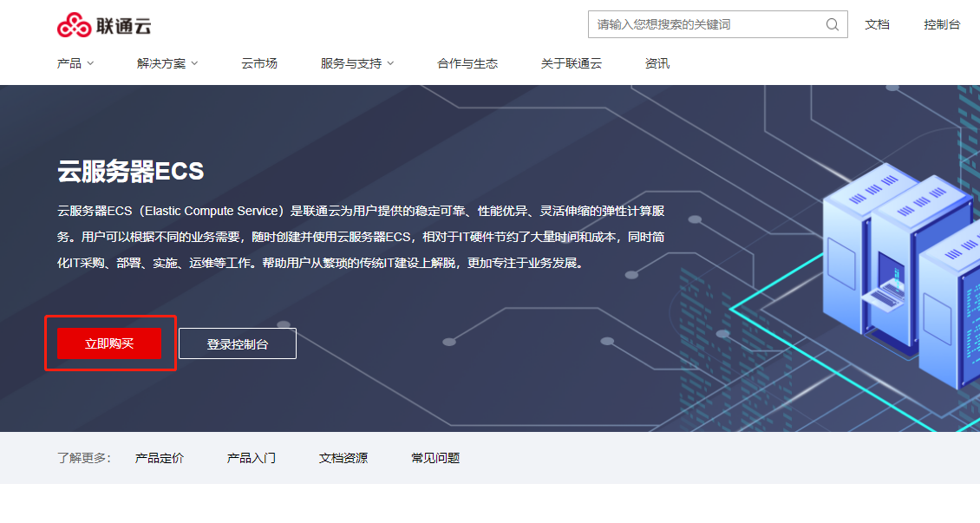Open the 控制台 link in header

point(942,24)
